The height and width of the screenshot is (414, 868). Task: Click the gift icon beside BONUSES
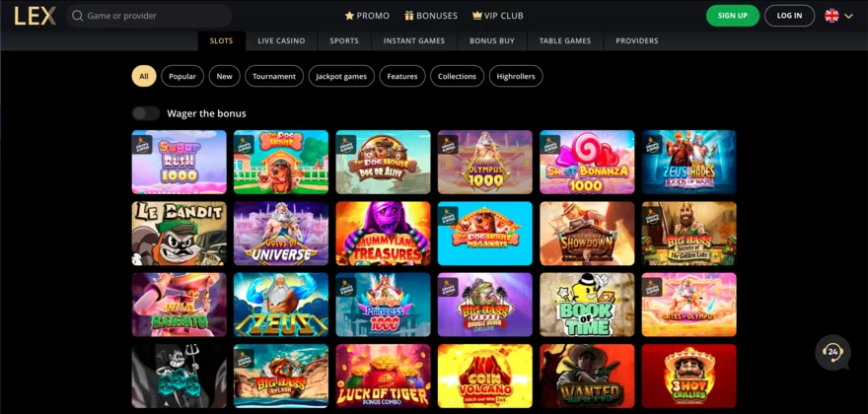pos(409,16)
